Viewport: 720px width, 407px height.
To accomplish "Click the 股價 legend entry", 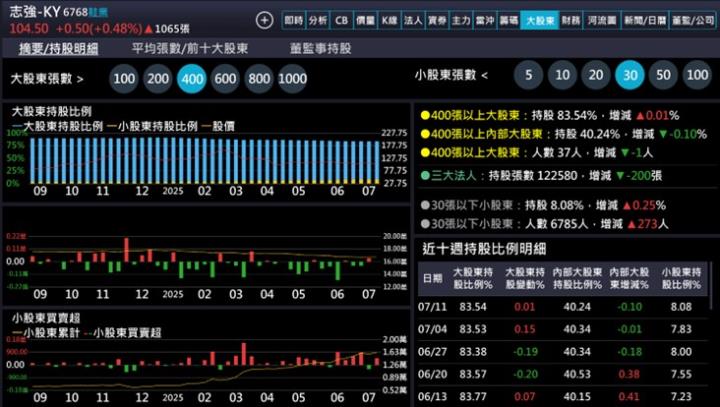I will 218,126.
